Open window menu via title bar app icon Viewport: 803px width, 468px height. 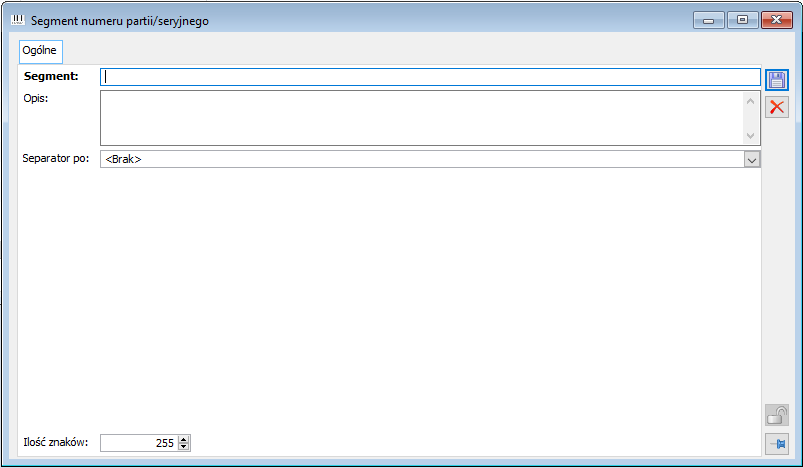17,20
